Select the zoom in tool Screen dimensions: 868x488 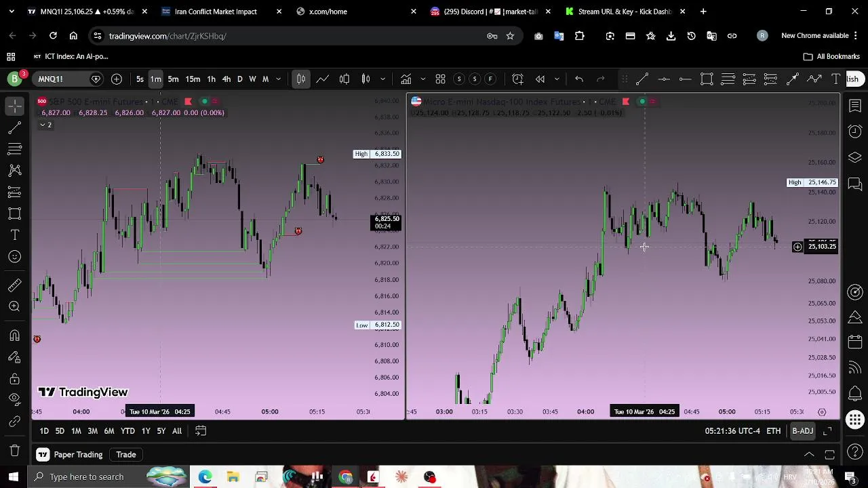pyautogui.click(x=15, y=306)
